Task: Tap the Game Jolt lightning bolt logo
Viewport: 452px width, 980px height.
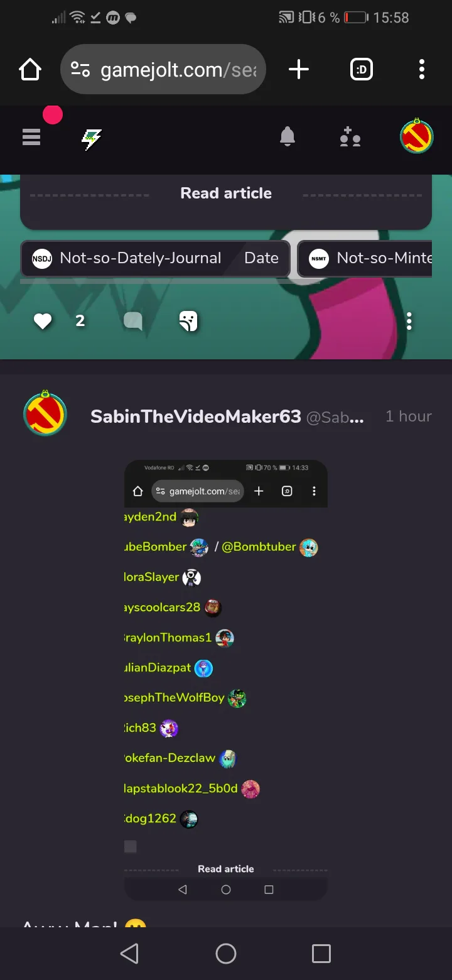Action: [x=92, y=139]
